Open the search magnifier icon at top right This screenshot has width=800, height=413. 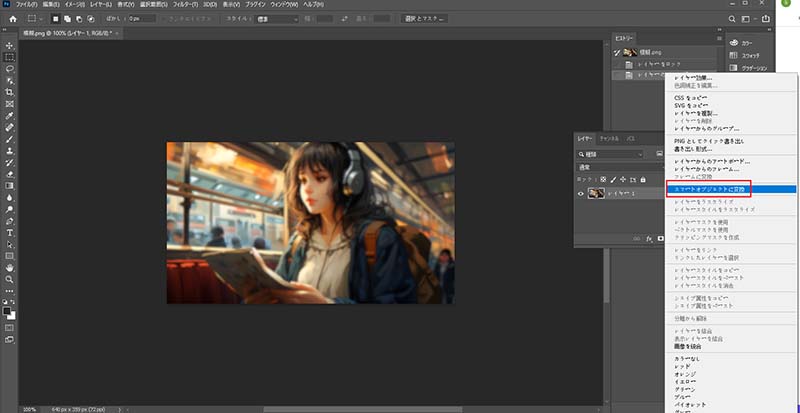[x=732, y=19]
